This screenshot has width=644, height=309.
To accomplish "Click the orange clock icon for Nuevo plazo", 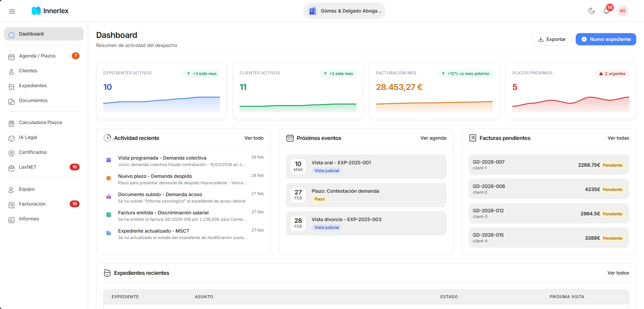I will [x=109, y=178].
